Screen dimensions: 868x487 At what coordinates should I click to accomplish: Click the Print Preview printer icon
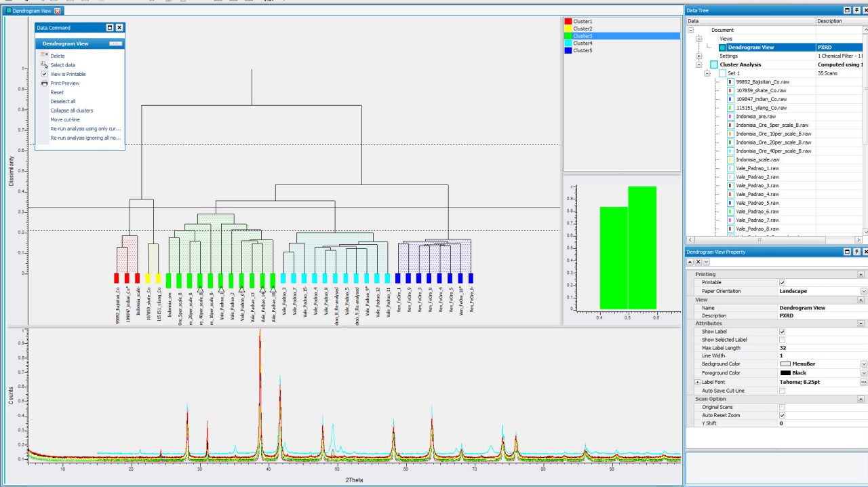tap(44, 83)
